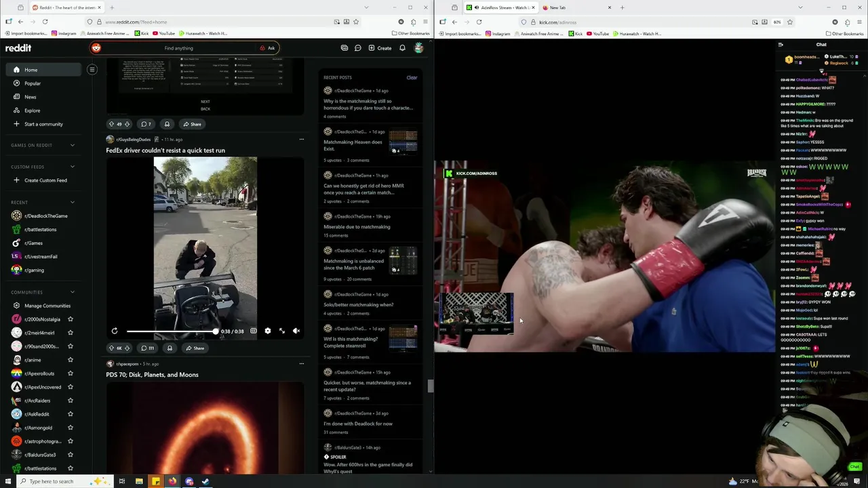Open r/LivestreamFail in Recent list
The image size is (868, 488).
tap(43, 256)
